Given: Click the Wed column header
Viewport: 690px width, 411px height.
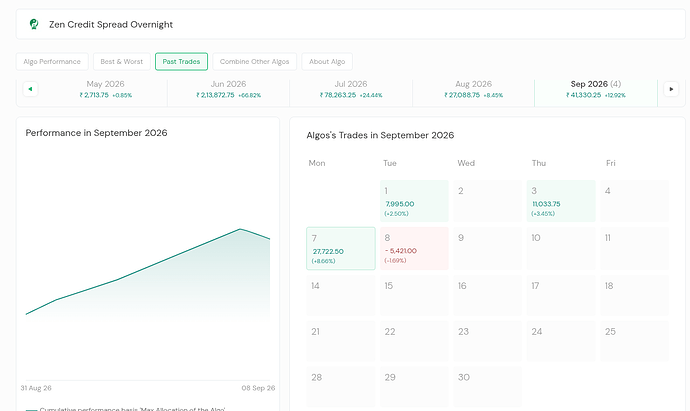Looking at the screenshot, I should (x=466, y=163).
